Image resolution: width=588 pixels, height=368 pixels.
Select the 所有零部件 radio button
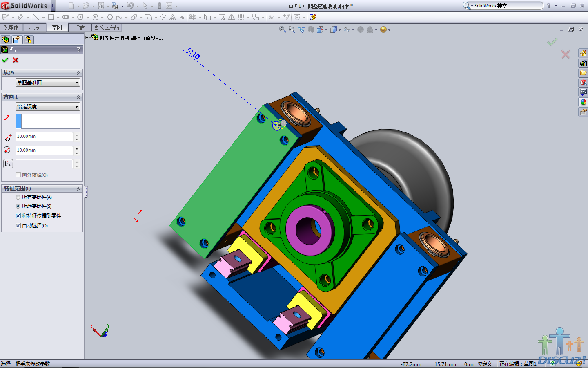18,197
